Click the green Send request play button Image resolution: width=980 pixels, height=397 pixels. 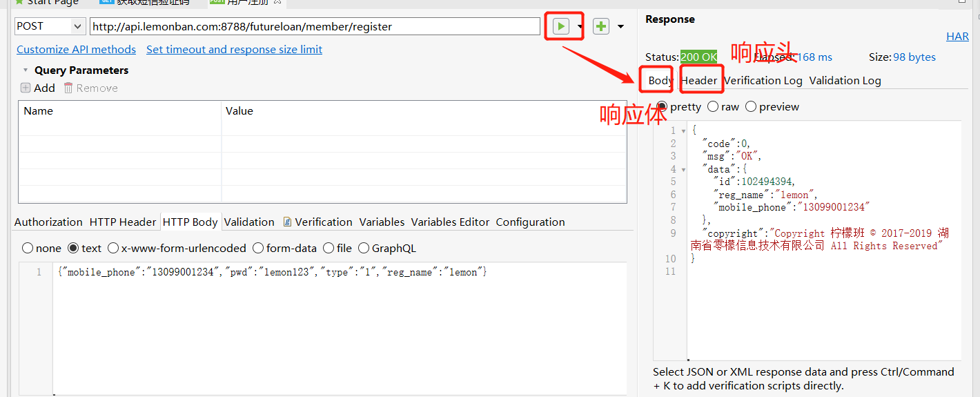pos(560,26)
